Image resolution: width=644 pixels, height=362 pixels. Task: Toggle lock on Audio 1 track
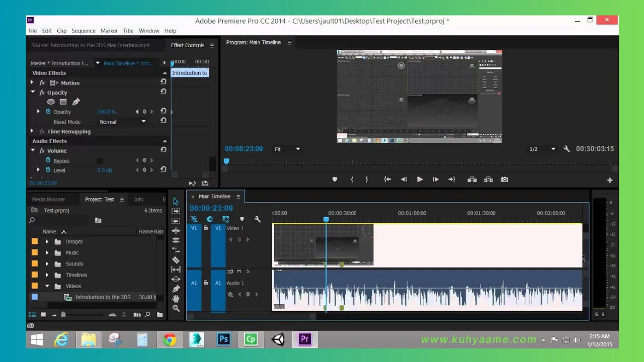coord(206,283)
